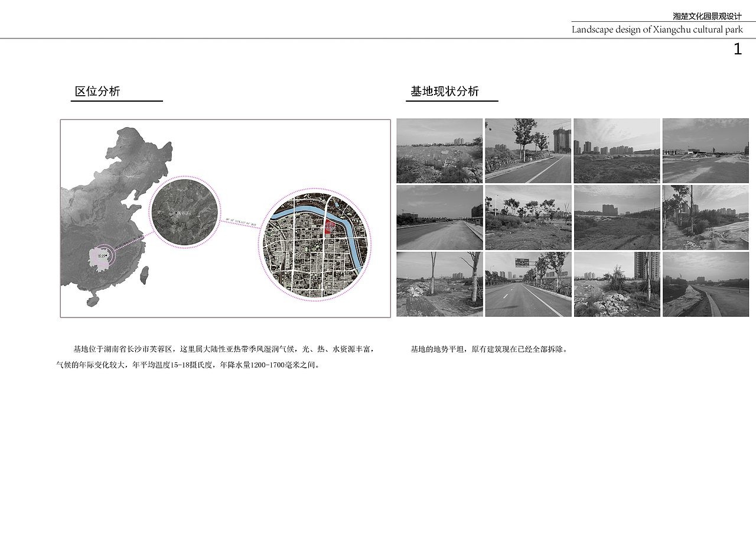
Task: Open photo of two bare tree trunks with rubble
Action: (x=439, y=284)
